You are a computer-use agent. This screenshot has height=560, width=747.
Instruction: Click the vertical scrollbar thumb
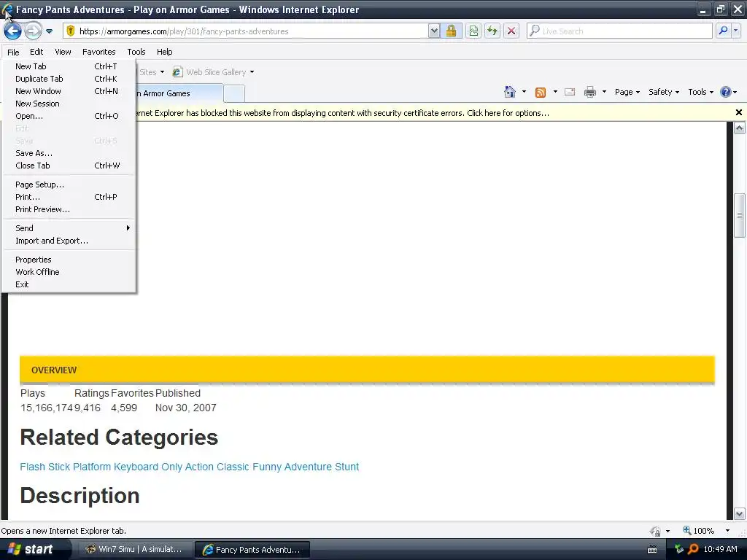pyautogui.click(x=739, y=215)
